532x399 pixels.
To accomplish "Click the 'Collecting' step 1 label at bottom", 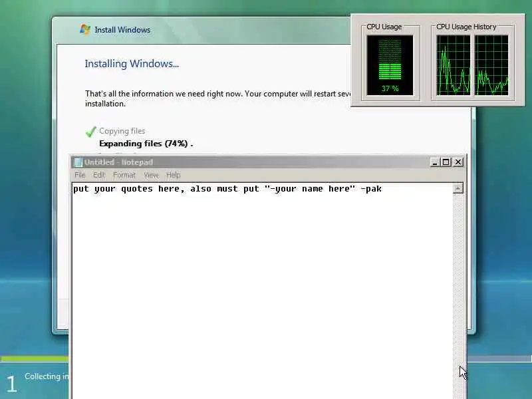I will (x=47, y=376).
